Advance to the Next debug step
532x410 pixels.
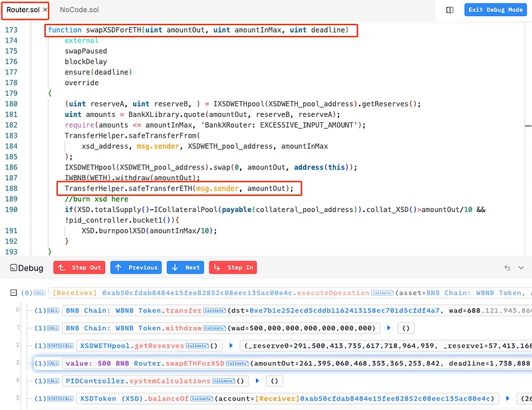[x=186, y=268]
